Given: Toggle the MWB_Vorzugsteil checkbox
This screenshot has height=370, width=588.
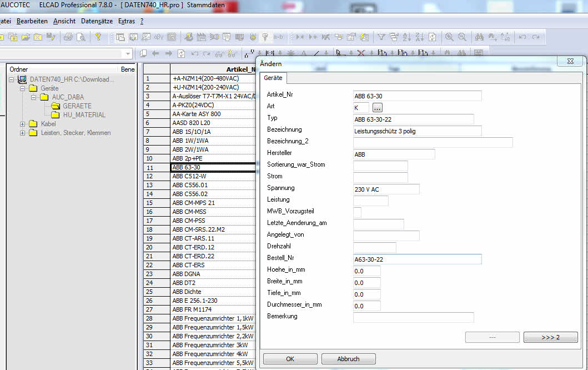Looking at the screenshot, I should (x=357, y=212).
